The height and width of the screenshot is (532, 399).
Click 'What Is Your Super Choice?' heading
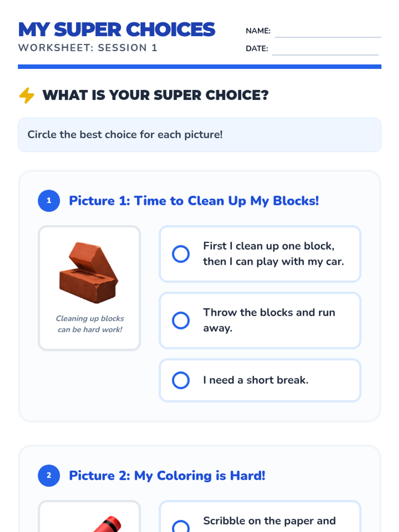pos(155,95)
